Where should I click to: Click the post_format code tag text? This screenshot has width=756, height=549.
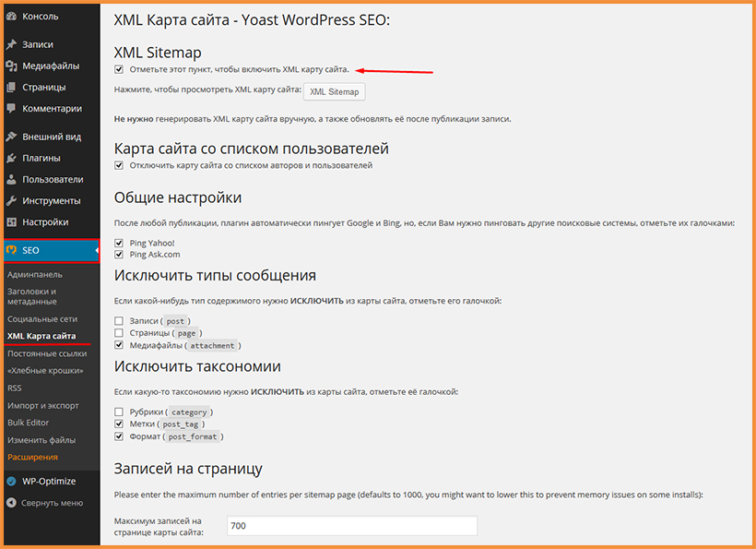point(193,436)
